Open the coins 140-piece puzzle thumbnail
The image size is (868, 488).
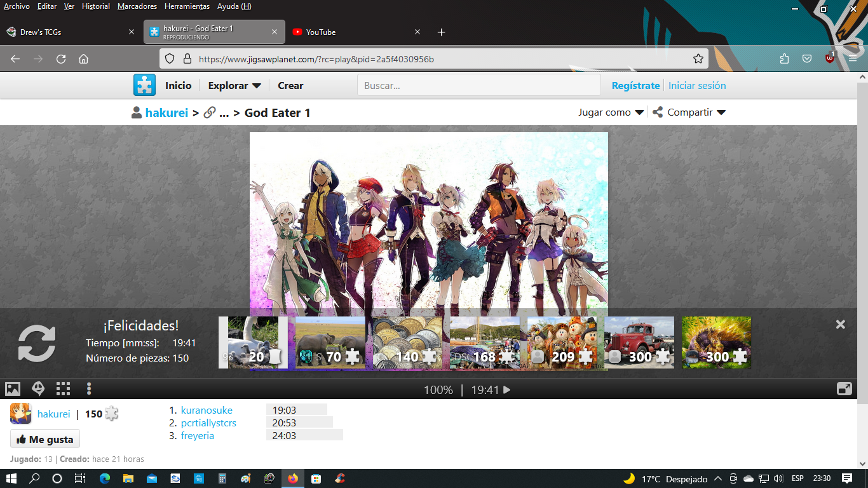(408, 342)
